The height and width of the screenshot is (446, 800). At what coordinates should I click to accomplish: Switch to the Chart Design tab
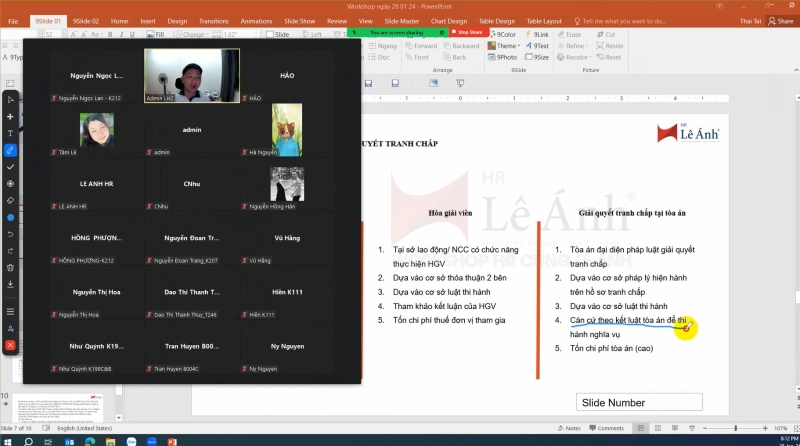coord(451,20)
